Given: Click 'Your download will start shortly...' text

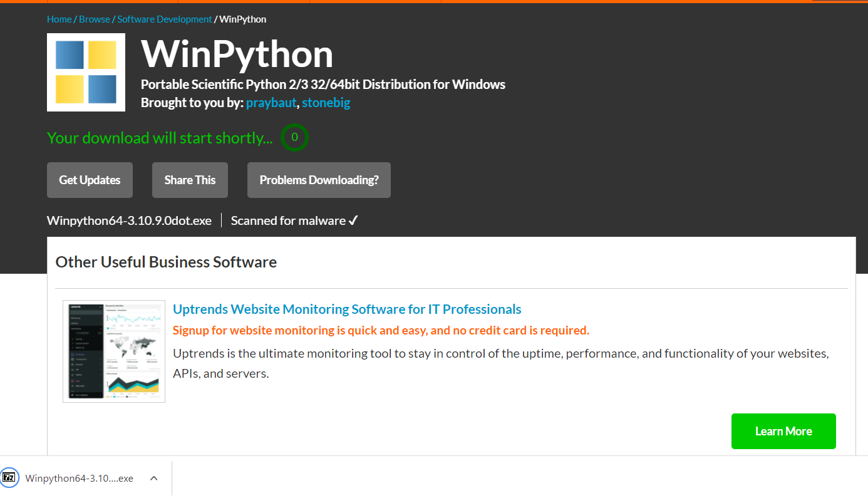Looking at the screenshot, I should pyautogui.click(x=160, y=138).
